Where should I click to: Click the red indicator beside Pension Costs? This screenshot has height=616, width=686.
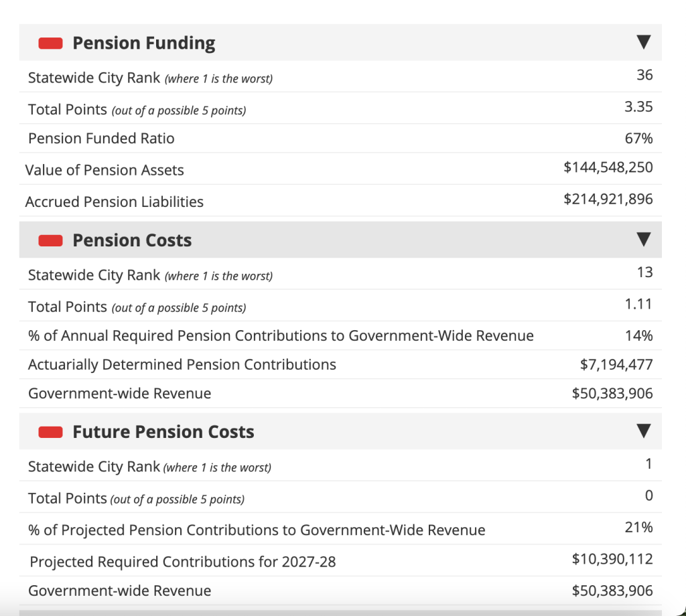[51, 240]
